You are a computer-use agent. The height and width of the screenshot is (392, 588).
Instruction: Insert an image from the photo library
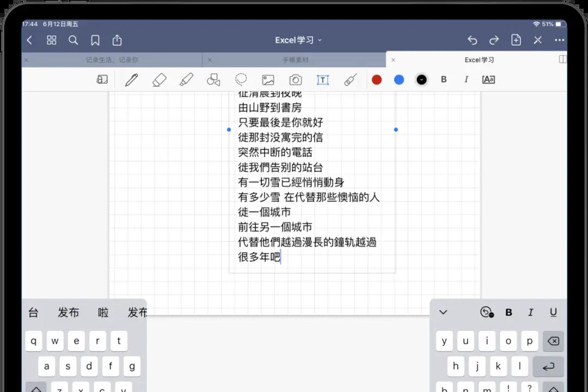coord(268,79)
